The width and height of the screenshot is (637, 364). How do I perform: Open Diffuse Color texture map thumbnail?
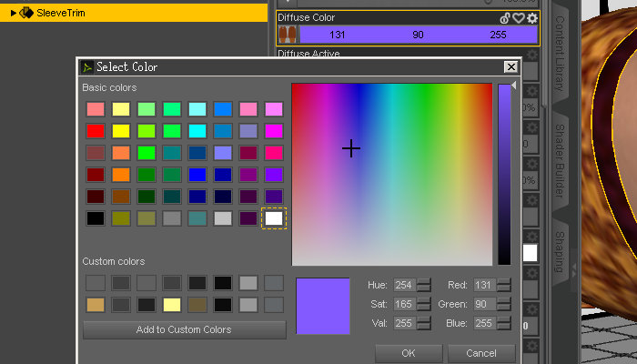click(x=288, y=35)
